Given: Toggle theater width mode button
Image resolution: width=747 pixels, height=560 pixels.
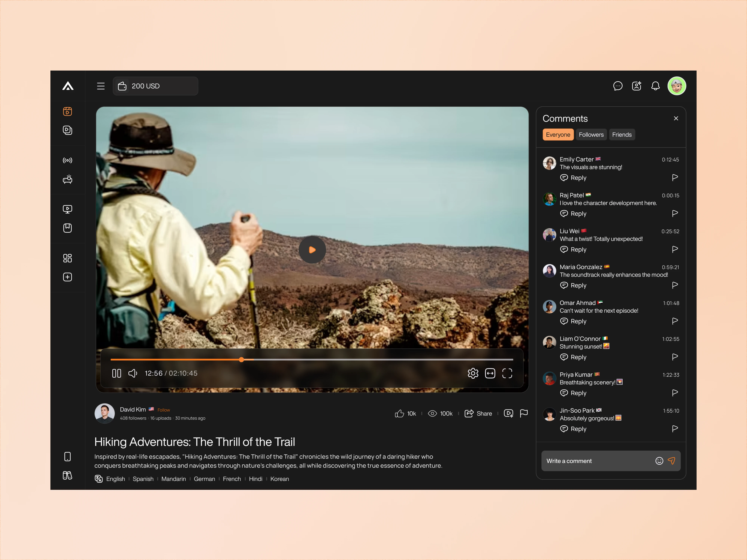Looking at the screenshot, I should coord(490,373).
